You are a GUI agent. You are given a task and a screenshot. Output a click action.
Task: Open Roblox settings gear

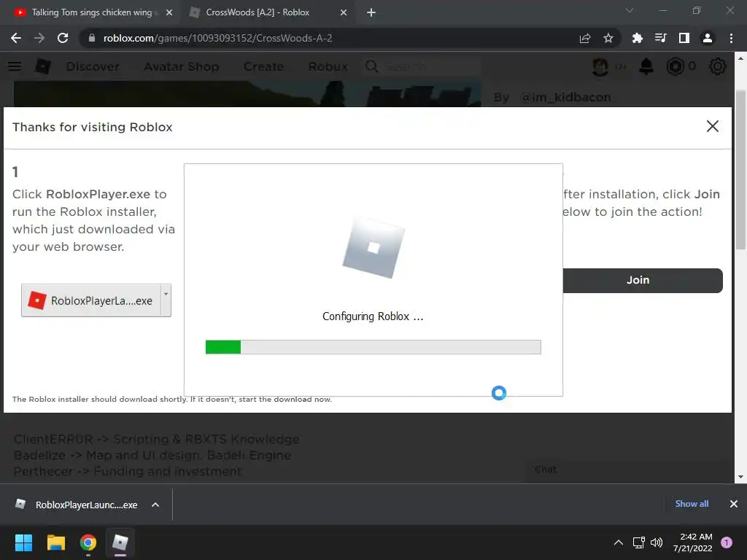click(x=718, y=66)
